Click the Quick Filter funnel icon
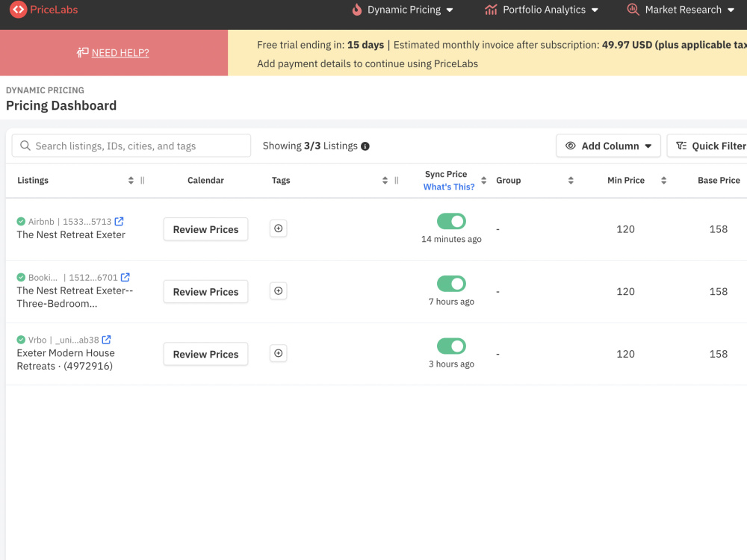The height and width of the screenshot is (560, 747). [x=681, y=146]
